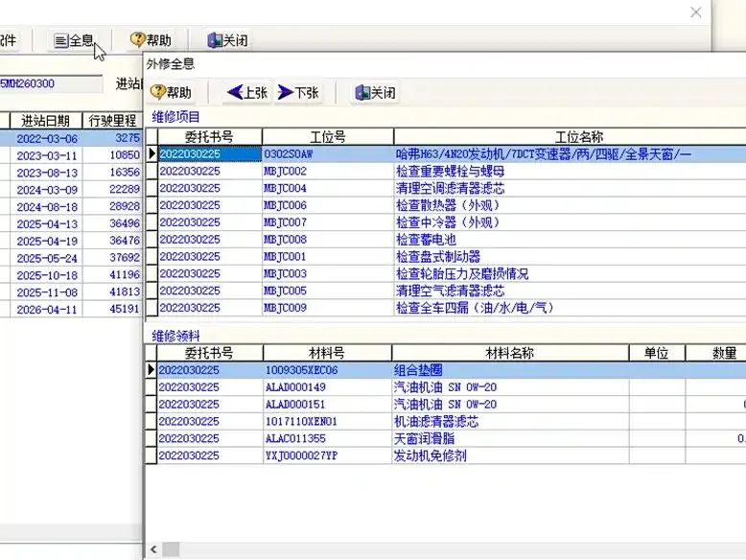Click the horizontal scrollbar left arrow
Viewport: 746px width, 560px height.
point(153,549)
